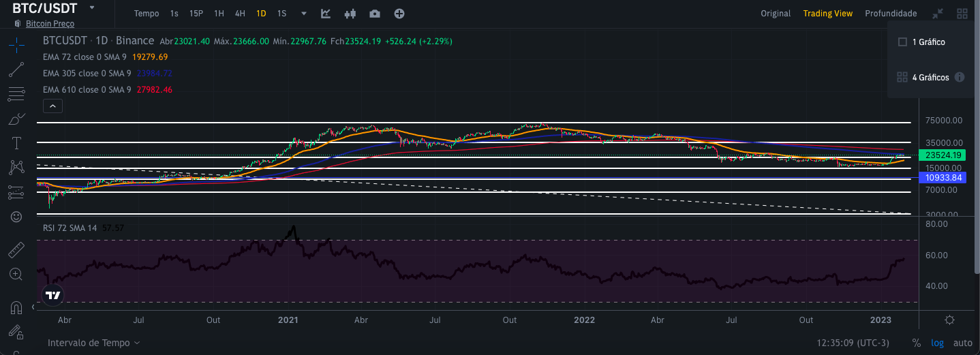980x355 pixels.
Task: Toggle the auto scale mode
Action: (x=962, y=343)
